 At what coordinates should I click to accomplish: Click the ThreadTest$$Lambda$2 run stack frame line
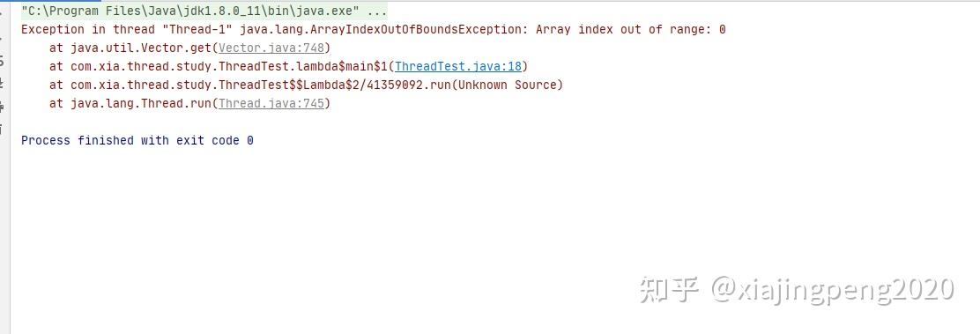[x=307, y=85]
